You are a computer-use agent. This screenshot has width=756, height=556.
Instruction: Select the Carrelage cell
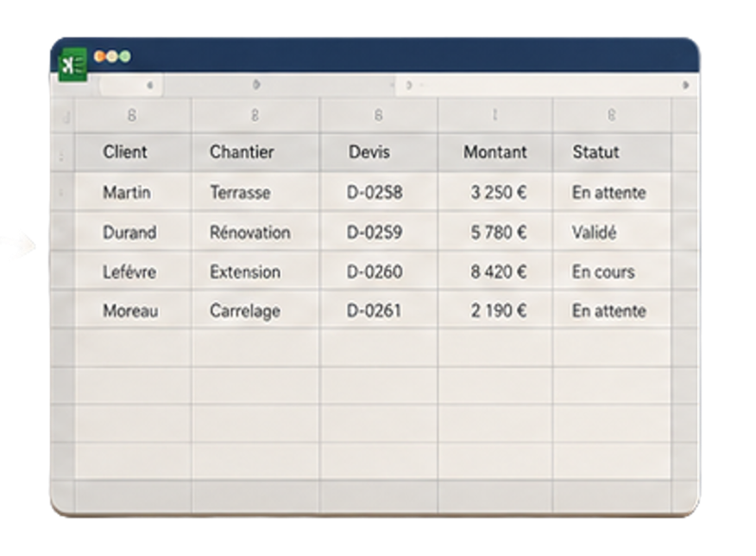[x=255, y=311]
